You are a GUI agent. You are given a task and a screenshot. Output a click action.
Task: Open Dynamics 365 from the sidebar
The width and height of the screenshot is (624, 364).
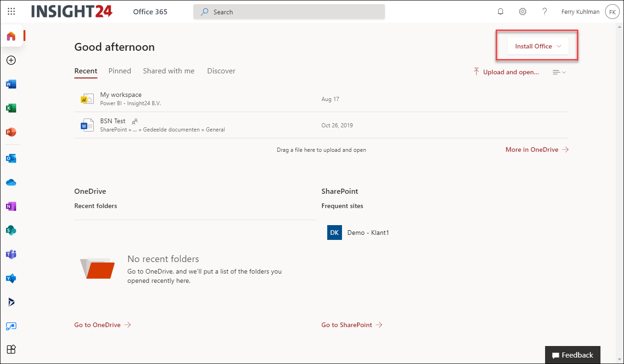pyautogui.click(x=11, y=302)
